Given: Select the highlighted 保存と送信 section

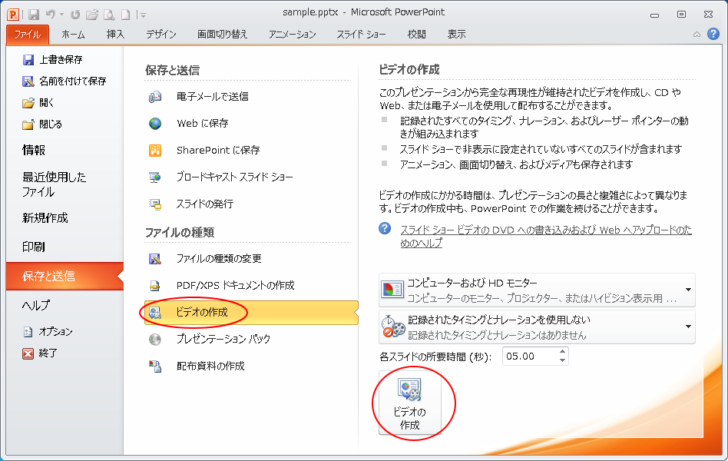Looking at the screenshot, I should [65, 276].
